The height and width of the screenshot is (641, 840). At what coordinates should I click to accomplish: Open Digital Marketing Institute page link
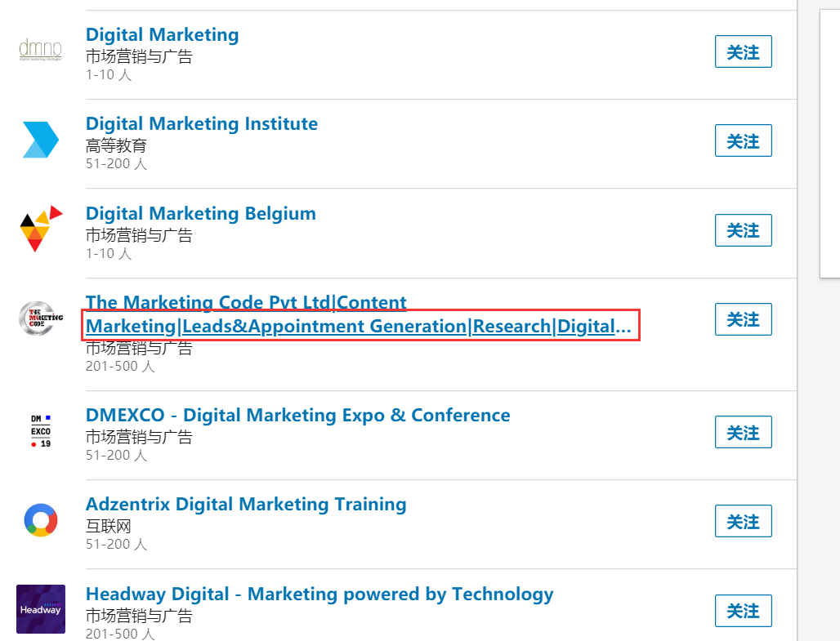(201, 124)
